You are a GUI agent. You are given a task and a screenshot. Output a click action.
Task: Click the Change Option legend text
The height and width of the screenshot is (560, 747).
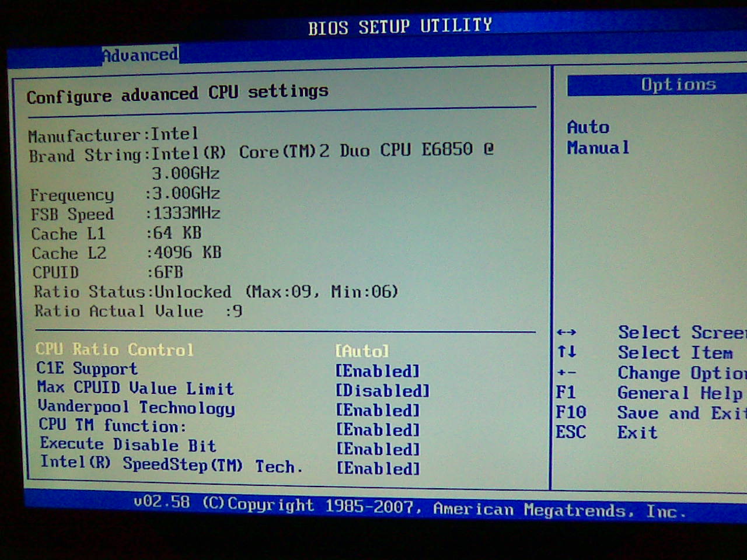click(682, 373)
